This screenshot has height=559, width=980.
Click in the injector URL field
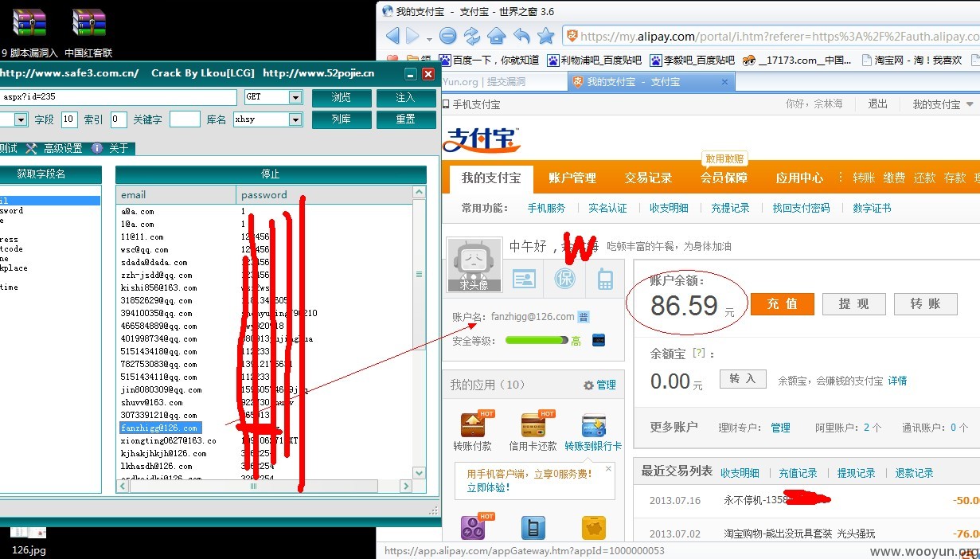click(119, 97)
